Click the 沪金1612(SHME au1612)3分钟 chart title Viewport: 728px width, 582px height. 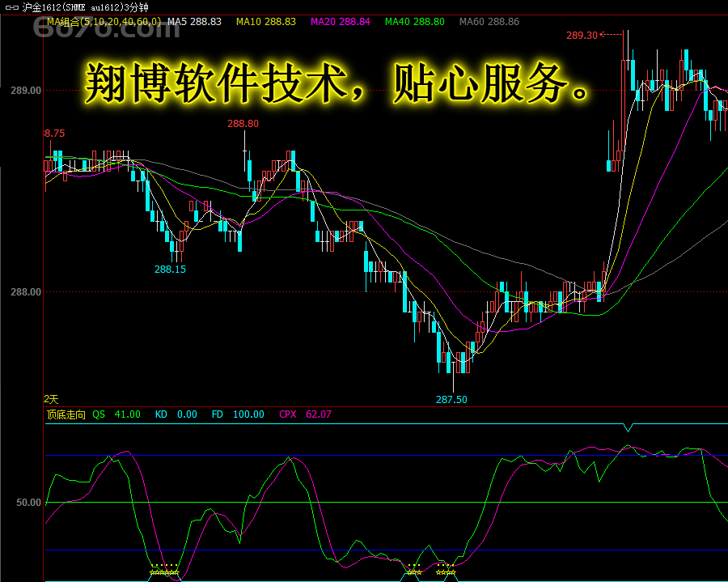(86, 7)
